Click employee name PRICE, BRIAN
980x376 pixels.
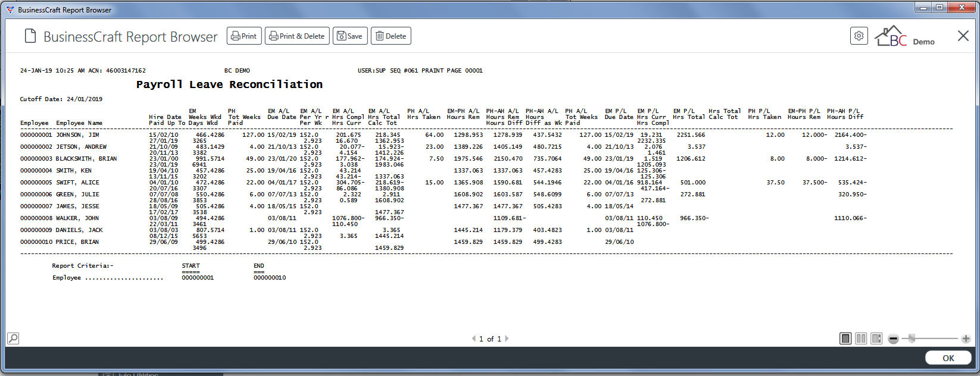pyautogui.click(x=77, y=242)
